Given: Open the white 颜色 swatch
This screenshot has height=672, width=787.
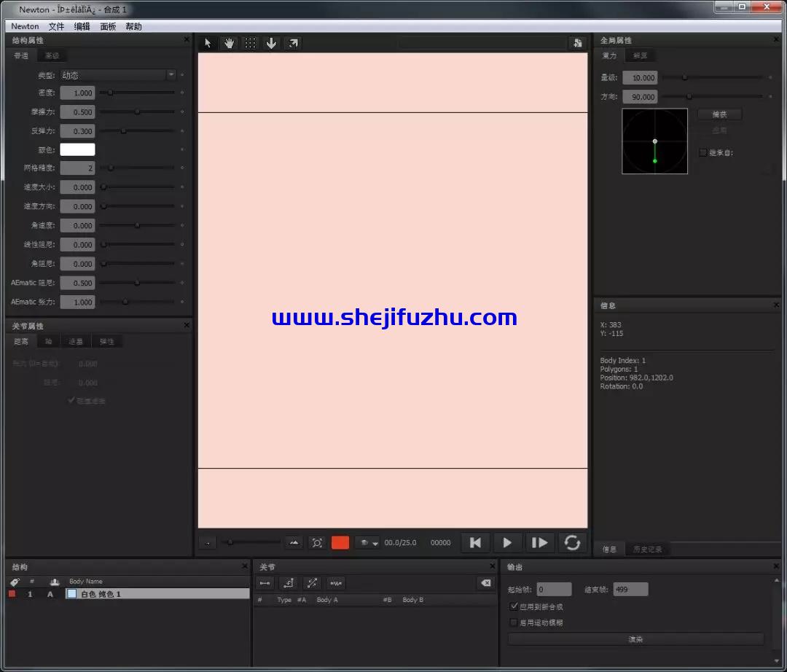Looking at the screenshot, I should (x=77, y=149).
